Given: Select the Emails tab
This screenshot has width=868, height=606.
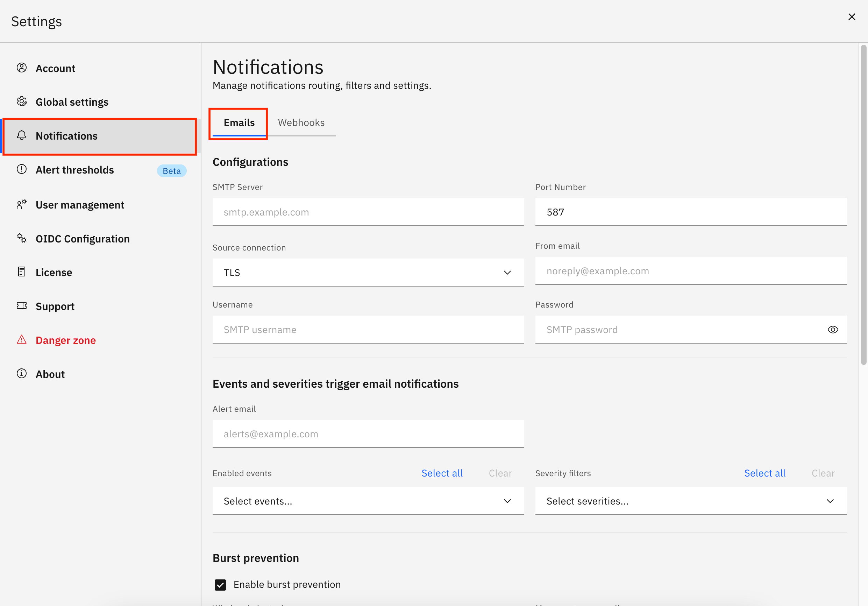Looking at the screenshot, I should (239, 122).
